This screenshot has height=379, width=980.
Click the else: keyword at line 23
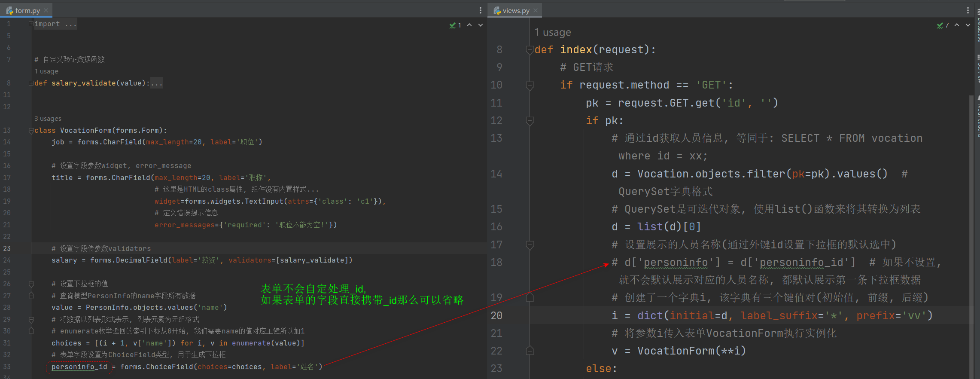point(601,368)
